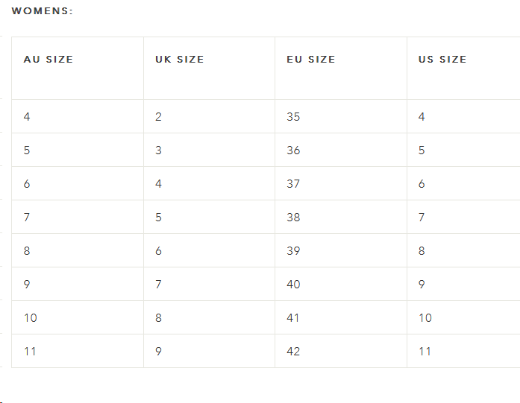Click EU size 40 cell
Image resolution: width=520 pixels, height=403 pixels.
coord(341,284)
